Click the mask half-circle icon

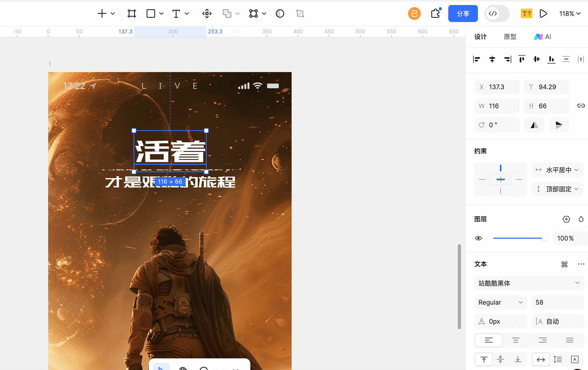[x=280, y=13]
